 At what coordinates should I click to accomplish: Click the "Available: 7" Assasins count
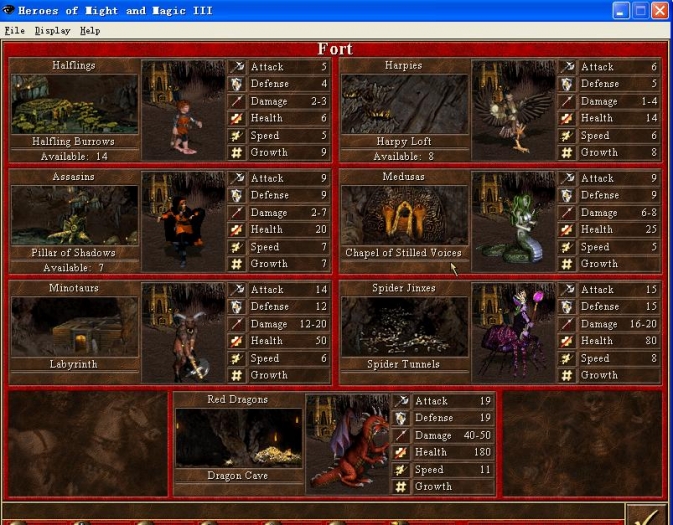[73, 268]
